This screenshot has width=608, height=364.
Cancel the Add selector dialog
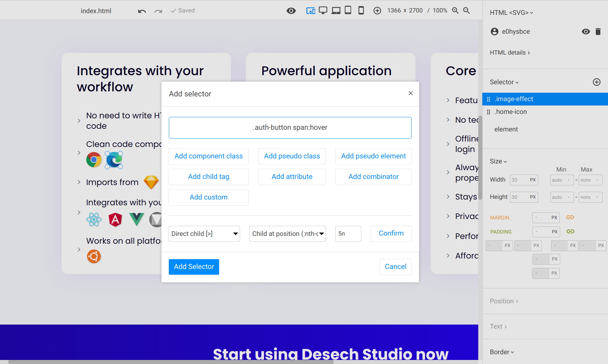tap(396, 267)
